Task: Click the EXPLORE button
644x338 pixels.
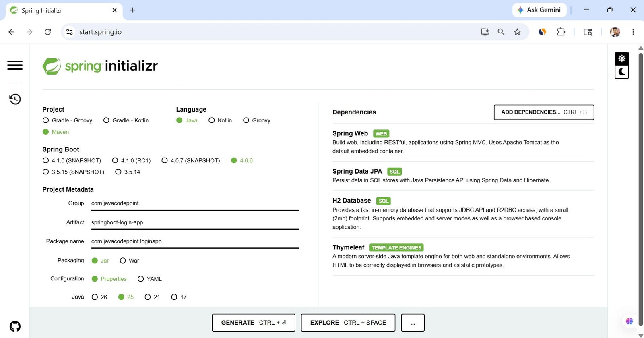Action: (348, 323)
